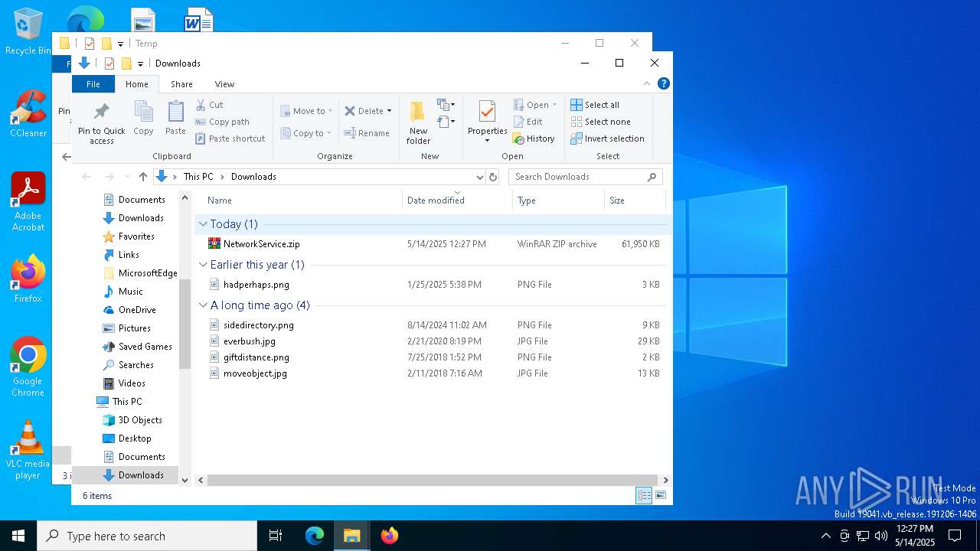Viewport: 980px width, 551px height.
Task: Sort by Type column header
Action: (558, 201)
